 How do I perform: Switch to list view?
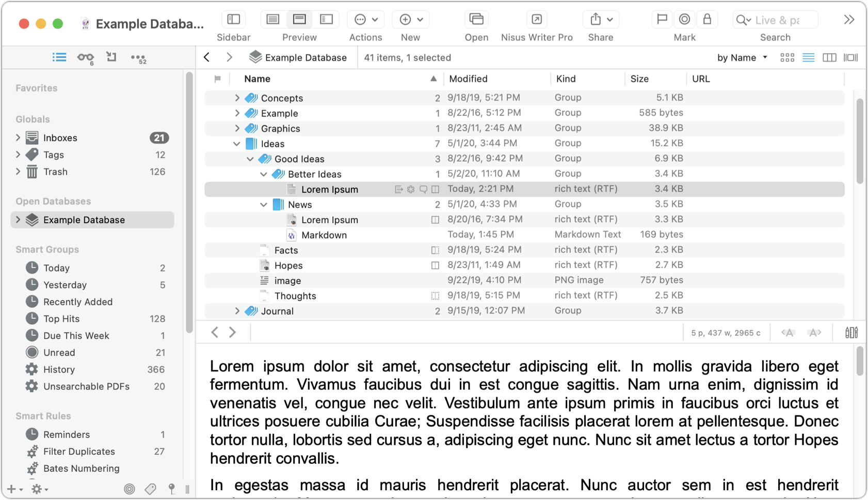(808, 58)
